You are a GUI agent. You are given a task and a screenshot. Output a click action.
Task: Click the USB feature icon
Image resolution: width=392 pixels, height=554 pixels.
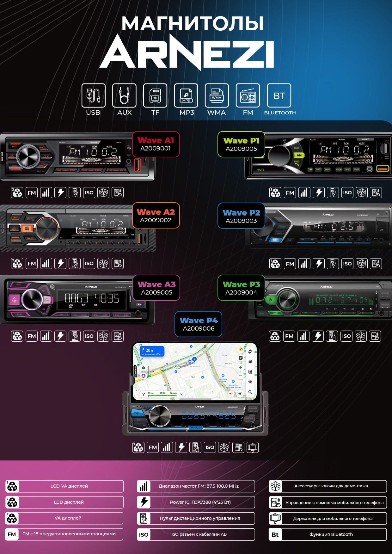93,95
